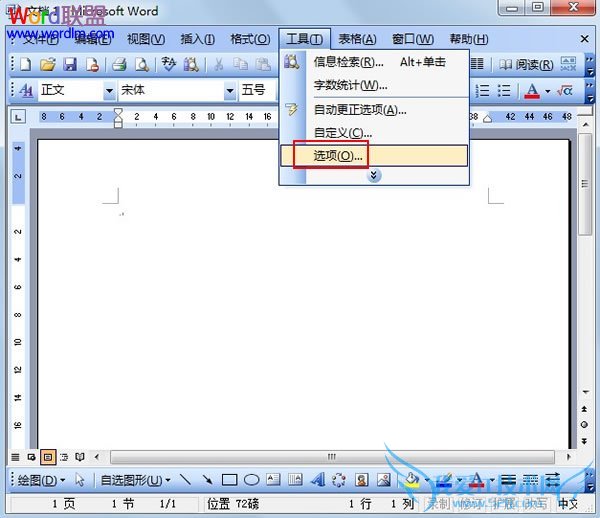The width and height of the screenshot is (600, 518).
Task: Choose 字数统计(W)... menu entry
Action: click(374, 85)
